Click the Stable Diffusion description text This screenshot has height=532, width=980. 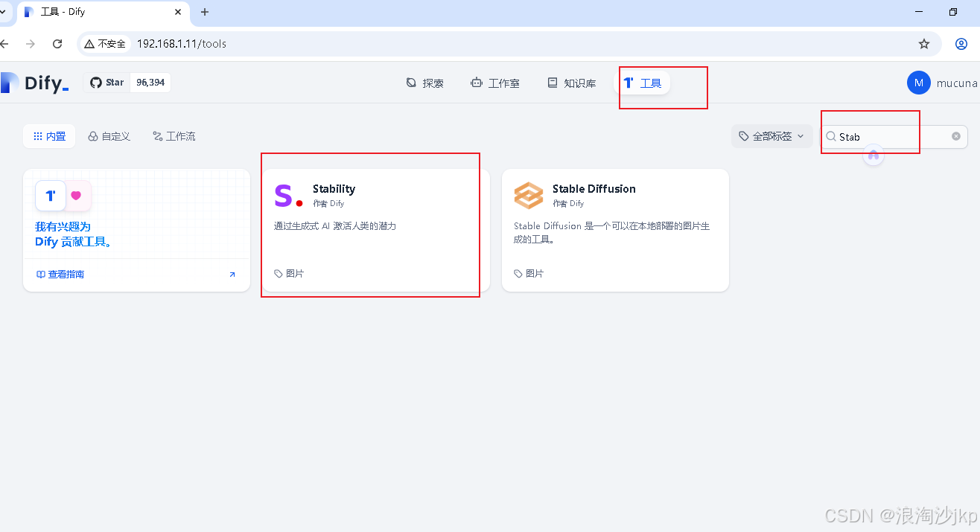(612, 233)
